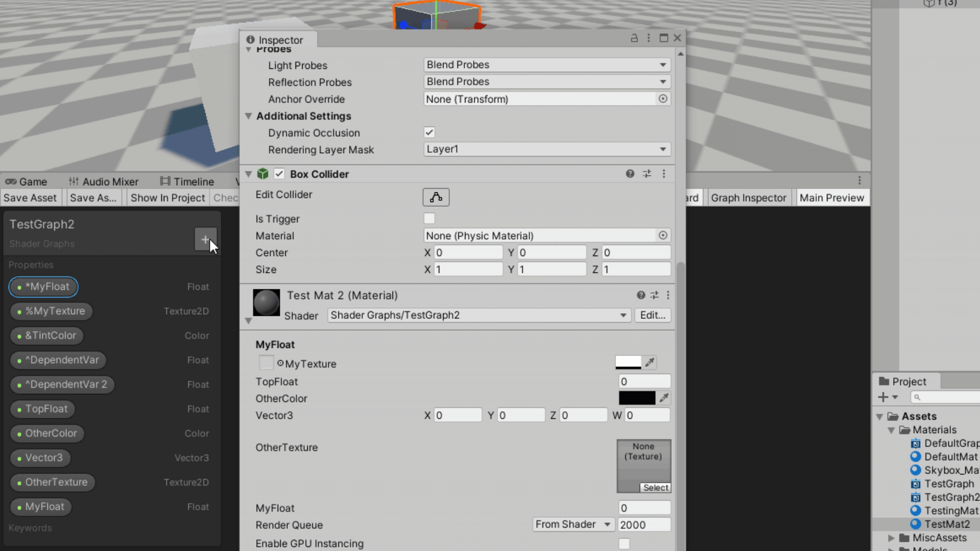980x551 pixels.
Task: Open Test Mat 2 material help icon
Action: 641,295
